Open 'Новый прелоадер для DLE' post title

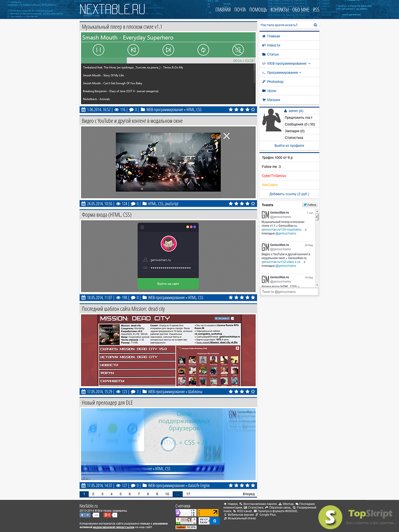[x=107, y=403]
